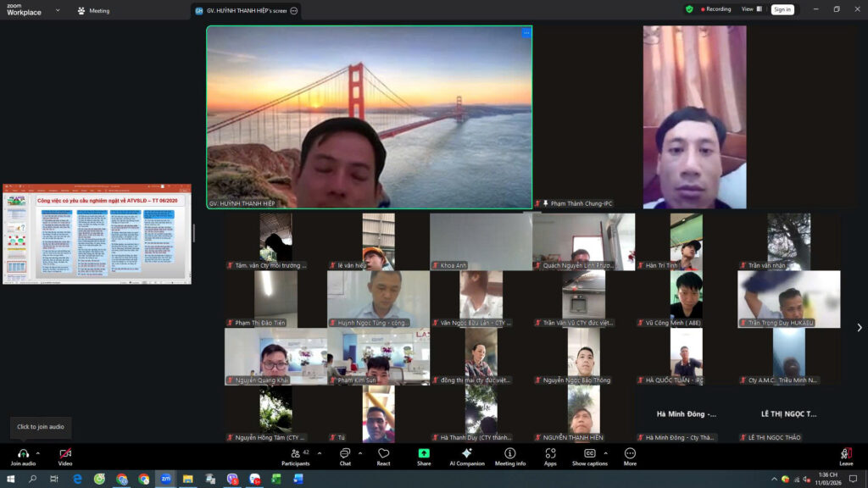Open the Apps menu
This screenshot has width=868, height=488.
[550, 454]
